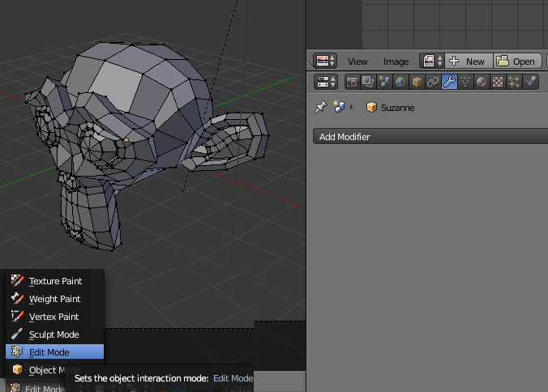Open the mode selector showing Edit Mode
This screenshot has width=548, height=392.
38,388
